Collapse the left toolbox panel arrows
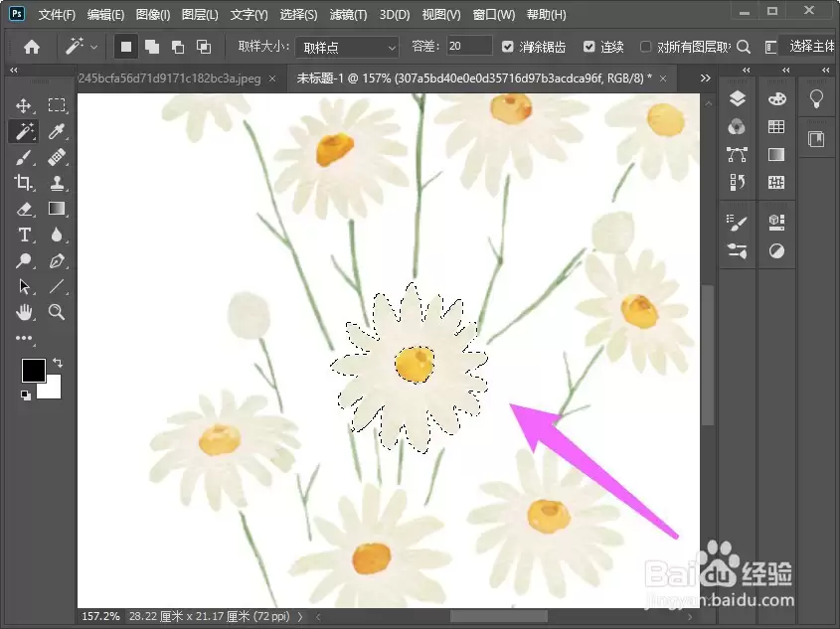The image size is (840, 629). tap(14, 71)
